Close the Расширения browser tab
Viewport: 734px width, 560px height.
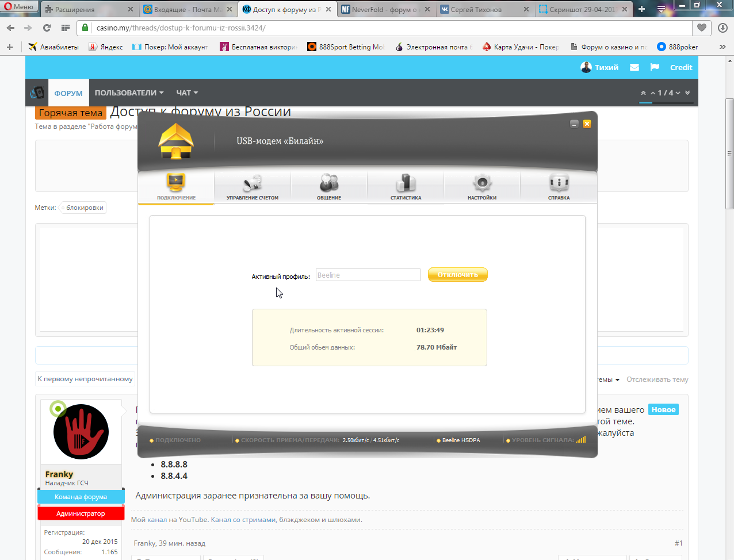click(x=131, y=9)
